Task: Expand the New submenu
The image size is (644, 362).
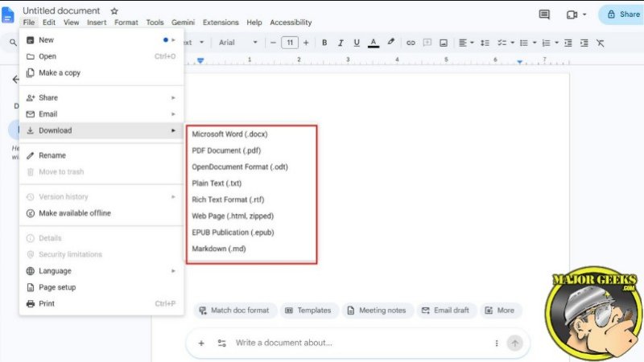Action: pos(101,39)
